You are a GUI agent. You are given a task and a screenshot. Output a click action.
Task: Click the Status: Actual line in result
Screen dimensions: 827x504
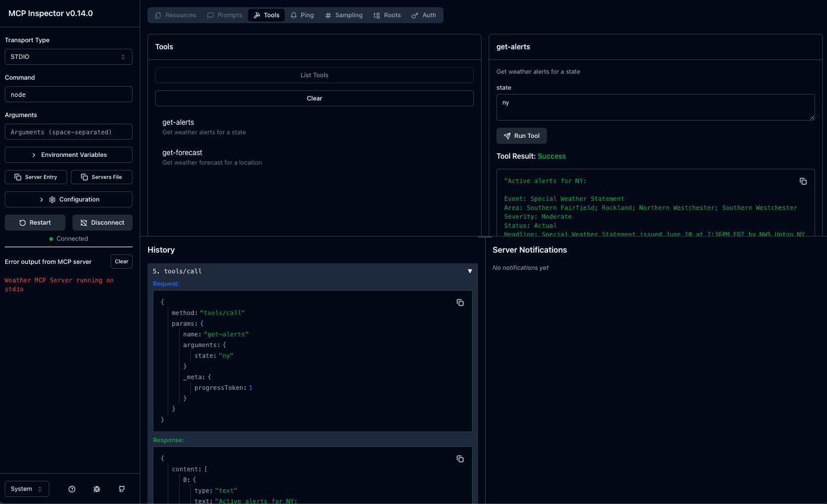tap(530, 225)
